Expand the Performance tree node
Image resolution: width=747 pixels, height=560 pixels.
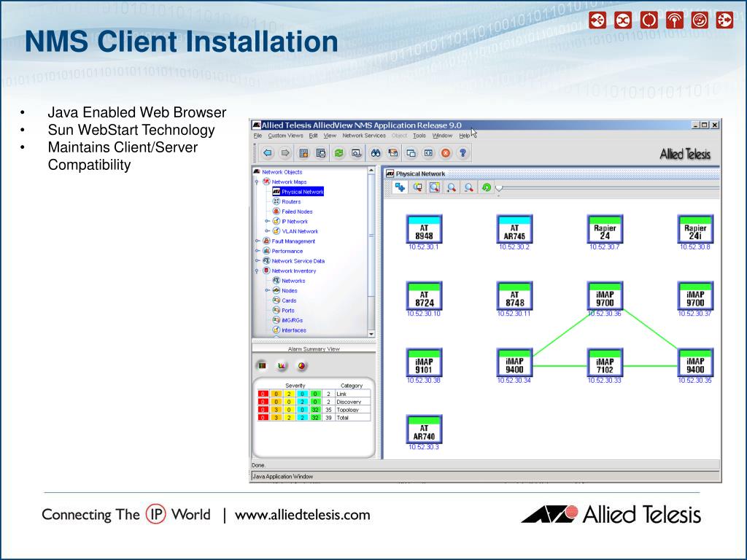pos(258,251)
